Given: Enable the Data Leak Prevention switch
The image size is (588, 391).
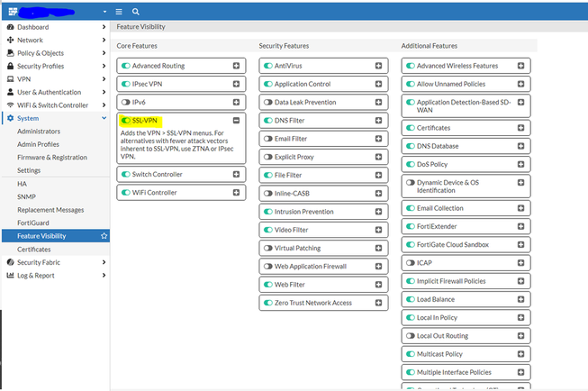Looking at the screenshot, I should [x=268, y=102].
